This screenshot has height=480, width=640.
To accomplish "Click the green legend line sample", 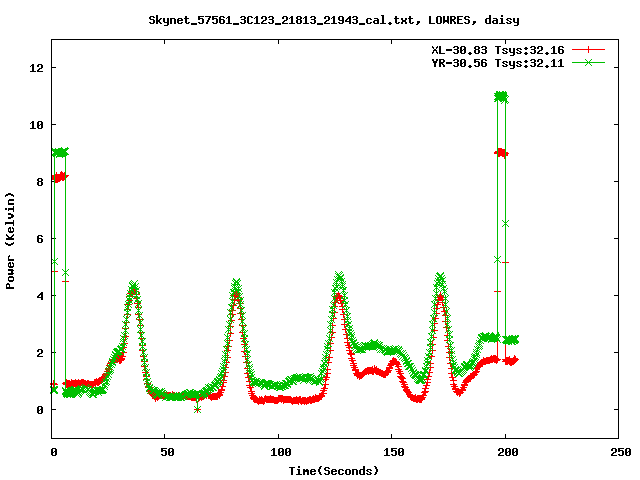I will click(x=588, y=62).
